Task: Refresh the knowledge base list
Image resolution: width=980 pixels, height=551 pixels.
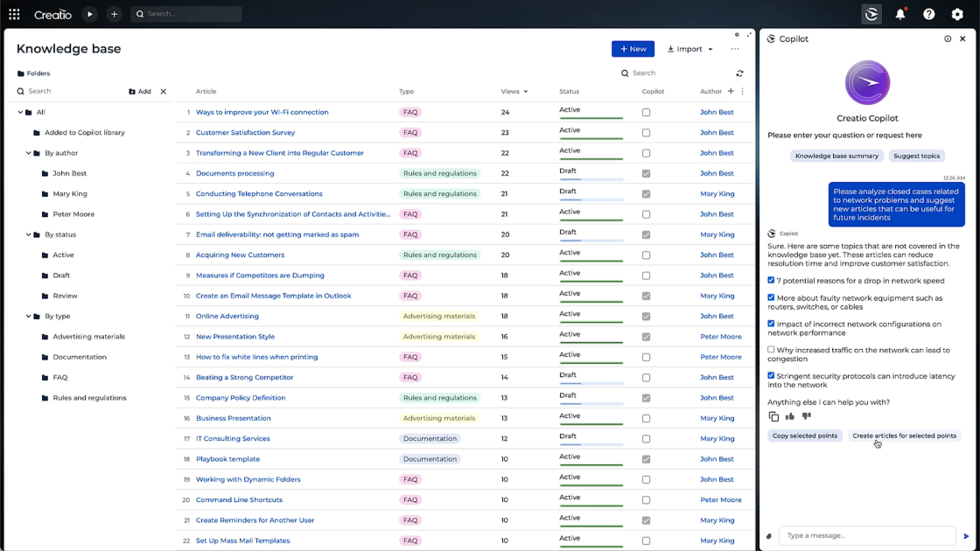Action: click(739, 73)
